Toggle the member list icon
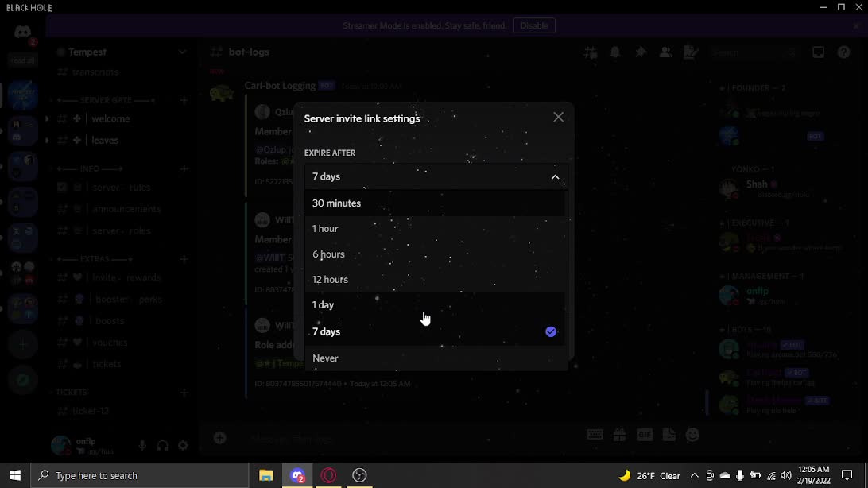The image size is (868, 488). click(x=666, y=52)
